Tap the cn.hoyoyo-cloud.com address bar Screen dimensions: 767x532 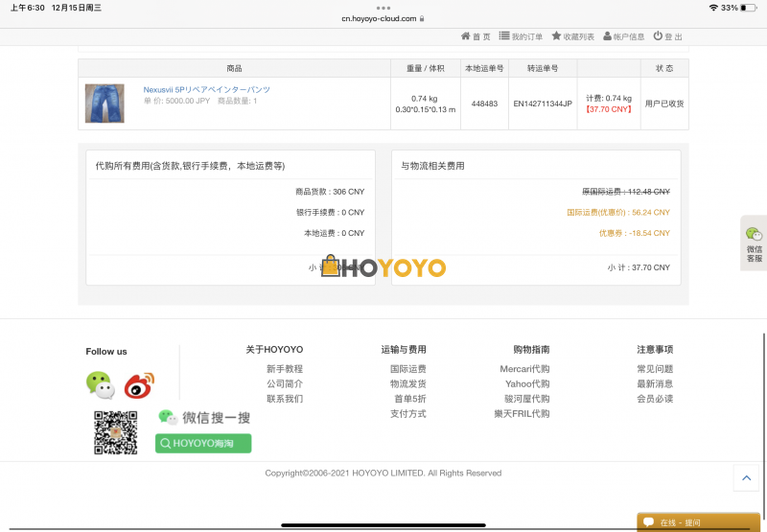[x=383, y=18]
